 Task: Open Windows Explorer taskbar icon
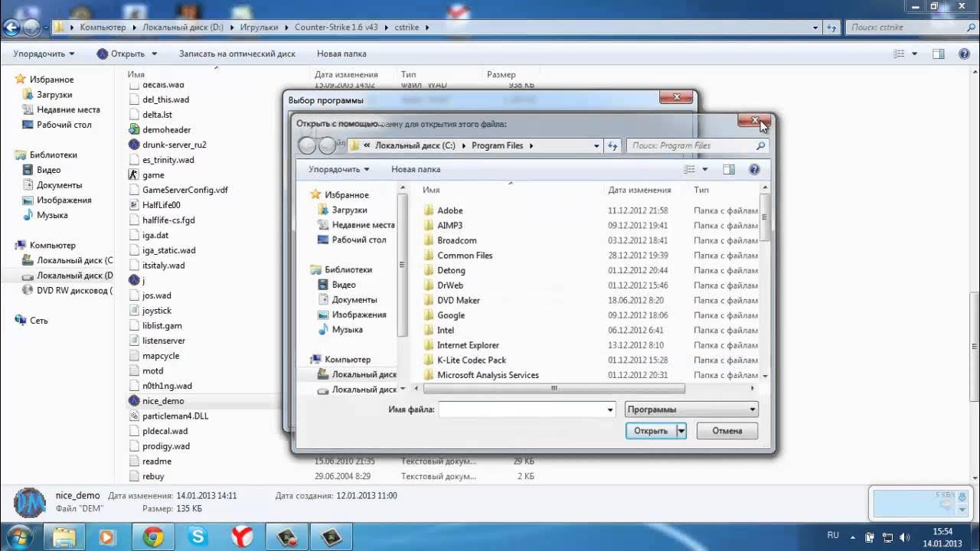(x=65, y=536)
